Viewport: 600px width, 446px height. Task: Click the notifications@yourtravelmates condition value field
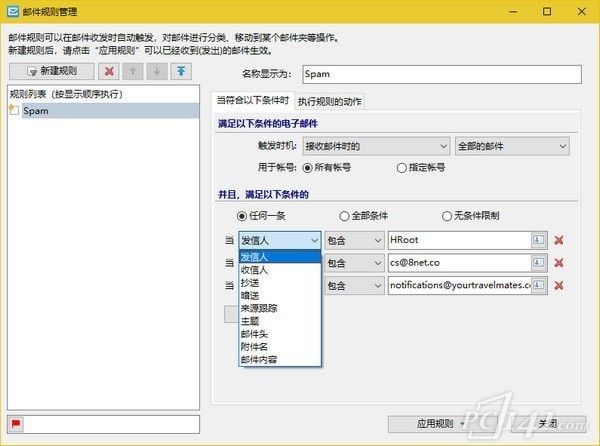tap(460, 285)
